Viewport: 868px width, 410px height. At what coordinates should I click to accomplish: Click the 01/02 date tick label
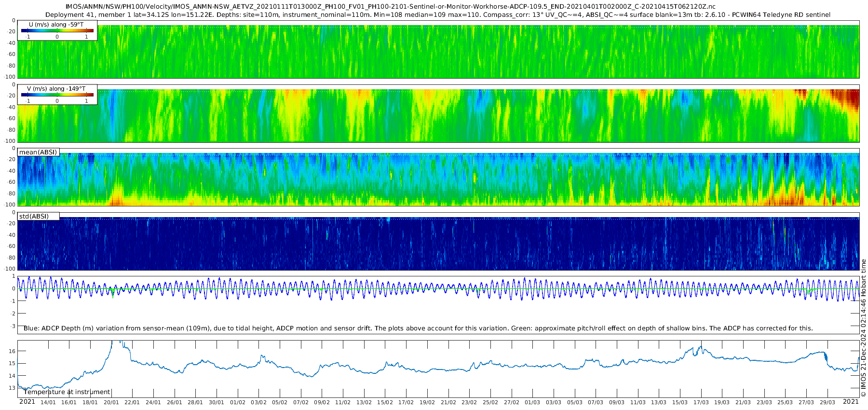pos(237,402)
